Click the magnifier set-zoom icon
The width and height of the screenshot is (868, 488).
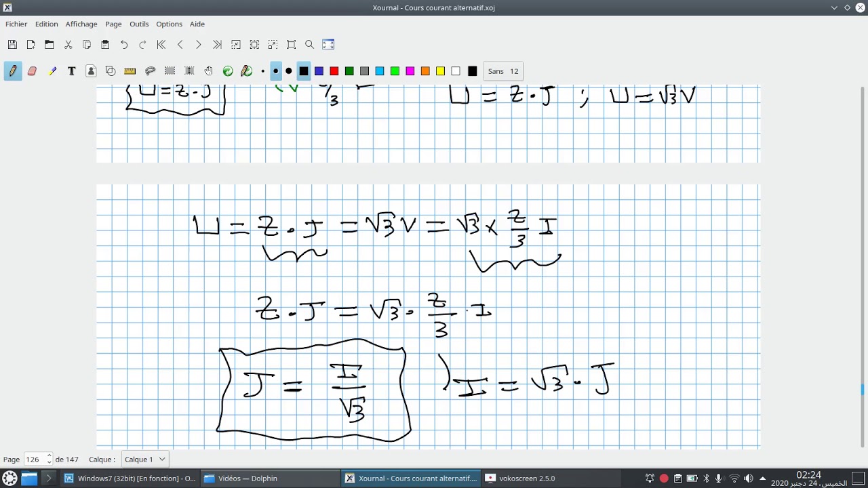pos(310,45)
